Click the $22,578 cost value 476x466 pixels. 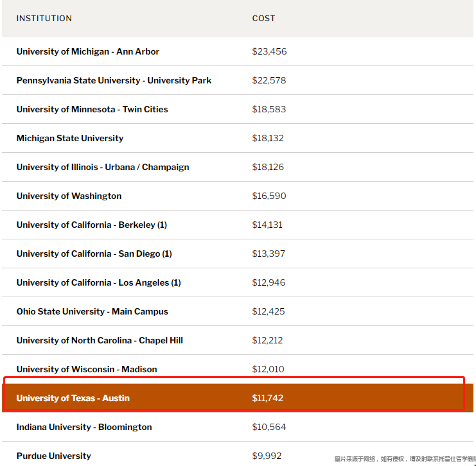point(269,80)
